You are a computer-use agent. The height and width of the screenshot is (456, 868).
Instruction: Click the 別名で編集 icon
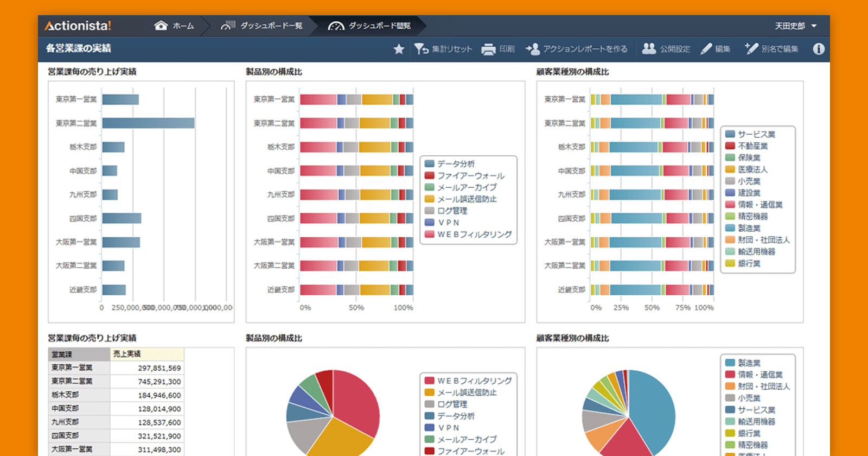751,49
